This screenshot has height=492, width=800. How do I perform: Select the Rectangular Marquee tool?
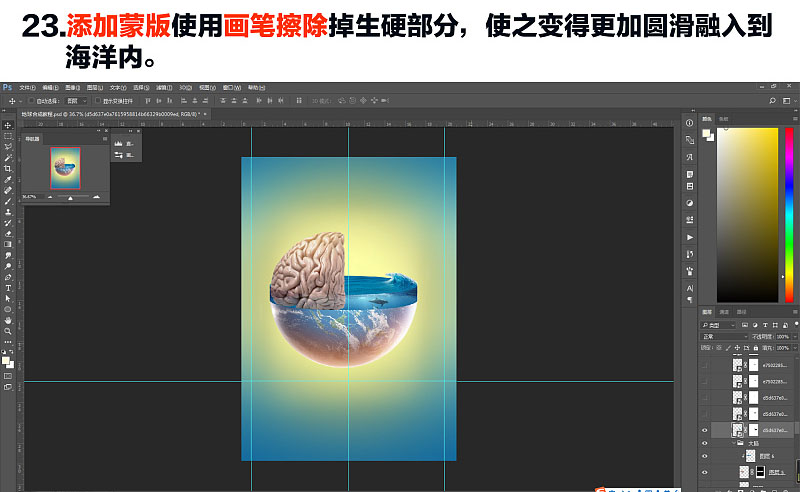tap(8, 136)
